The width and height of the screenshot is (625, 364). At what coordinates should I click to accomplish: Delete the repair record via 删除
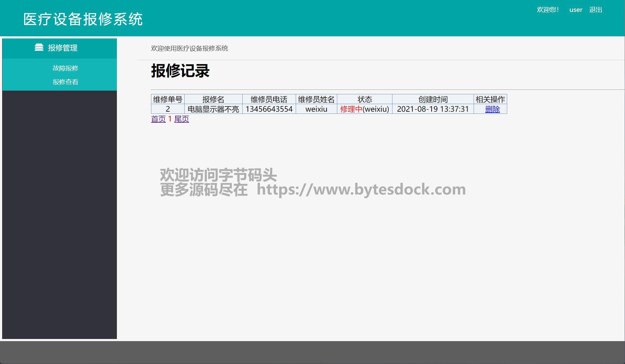[492, 109]
